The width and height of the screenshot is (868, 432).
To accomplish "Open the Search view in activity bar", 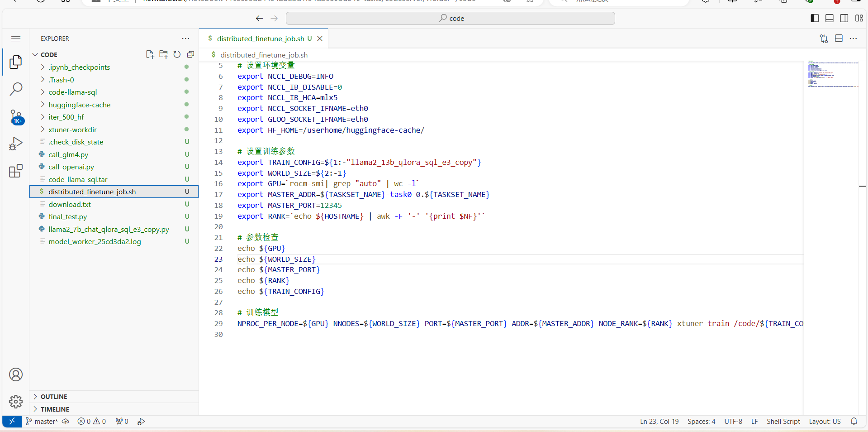I will click(16, 89).
